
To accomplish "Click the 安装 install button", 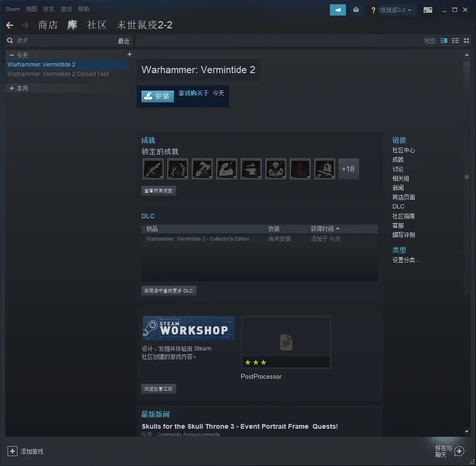I will [157, 96].
